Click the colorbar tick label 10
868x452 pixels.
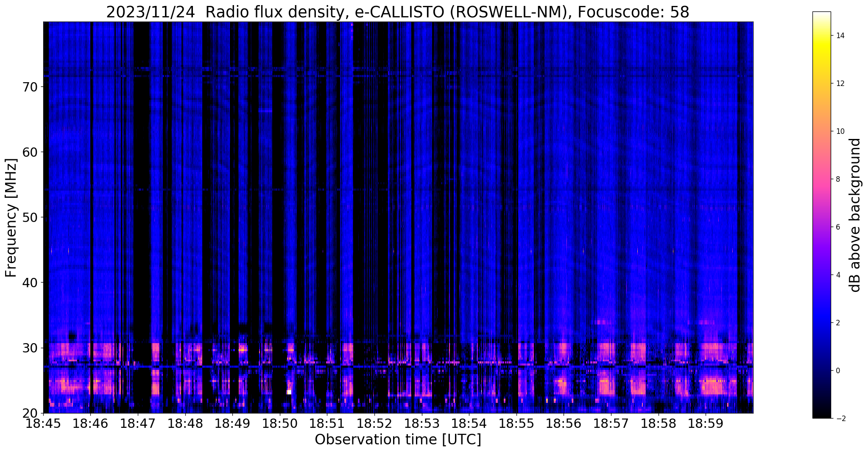[840, 131]
